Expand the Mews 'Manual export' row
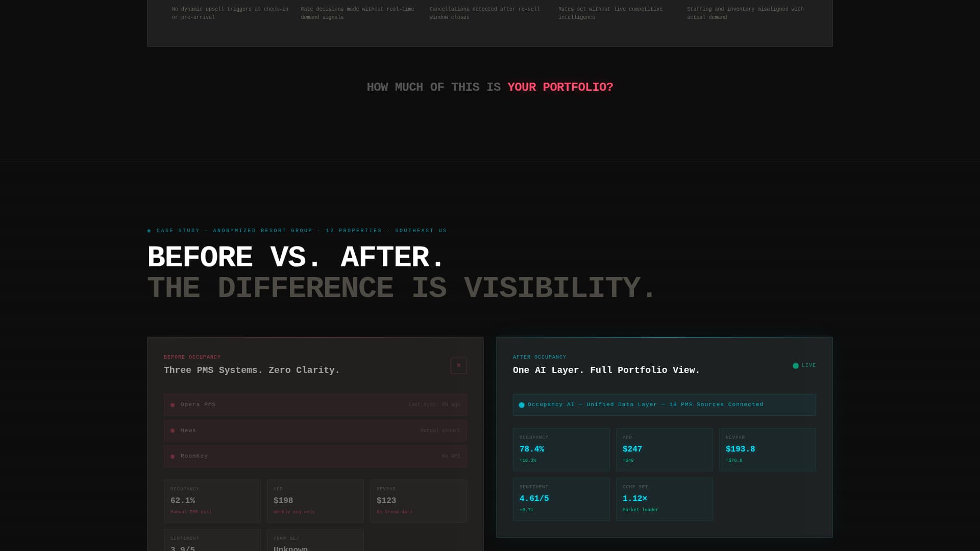Screen dimensions: 980x551 point(315,431)
